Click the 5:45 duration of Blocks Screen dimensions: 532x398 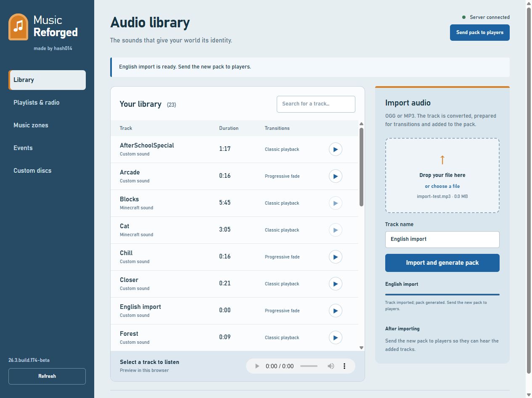click(225, 203)
